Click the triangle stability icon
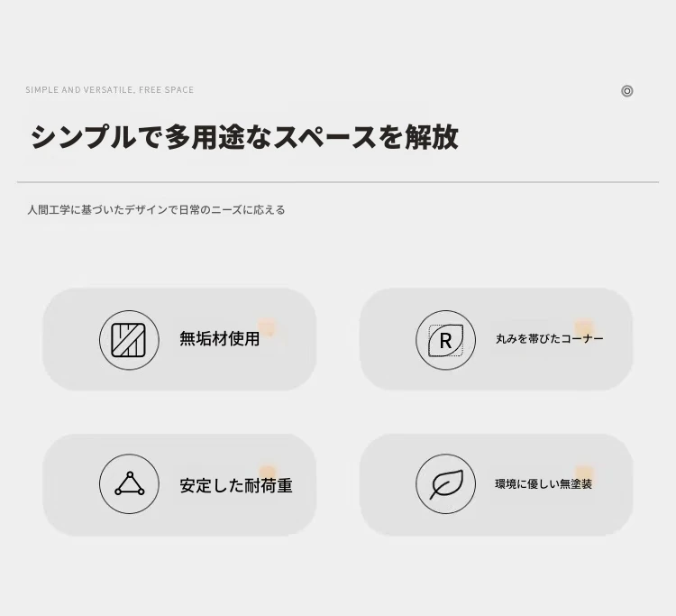This screenshot has height=616, width=676. (x=129, y=483)
